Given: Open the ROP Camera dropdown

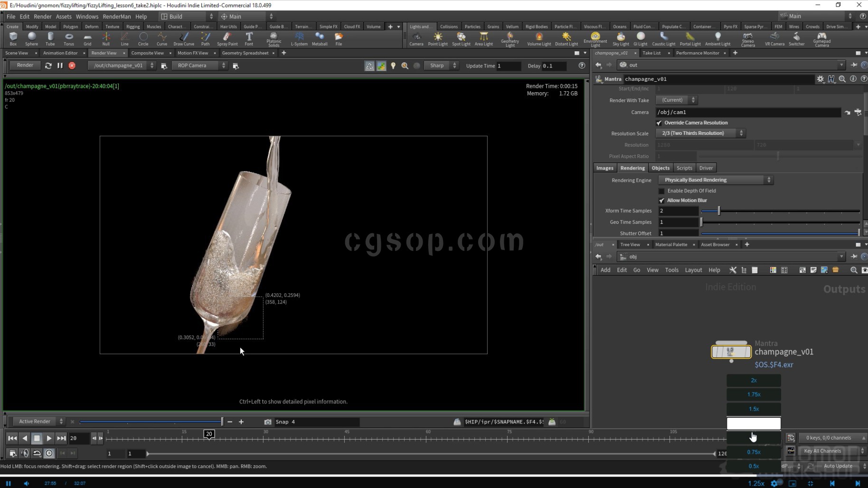Looking at the screenshot, I should coord(199,66).
